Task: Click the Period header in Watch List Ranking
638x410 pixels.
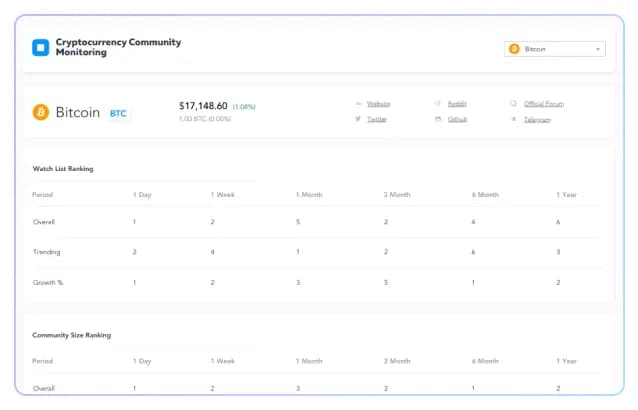Action: click(x=43, y=195)
